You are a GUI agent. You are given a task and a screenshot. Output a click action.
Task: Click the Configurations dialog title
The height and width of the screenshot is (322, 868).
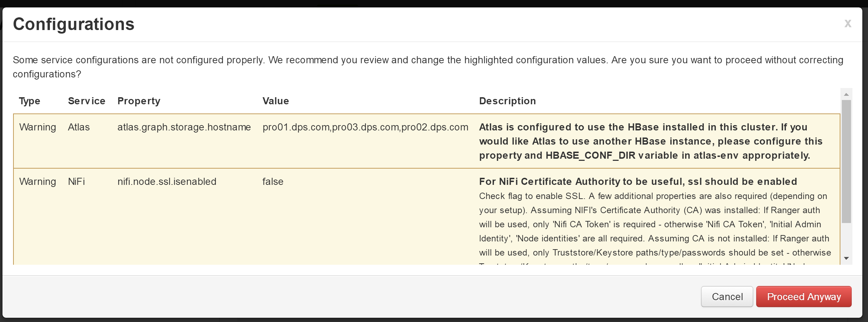click(x=74, y=24)
